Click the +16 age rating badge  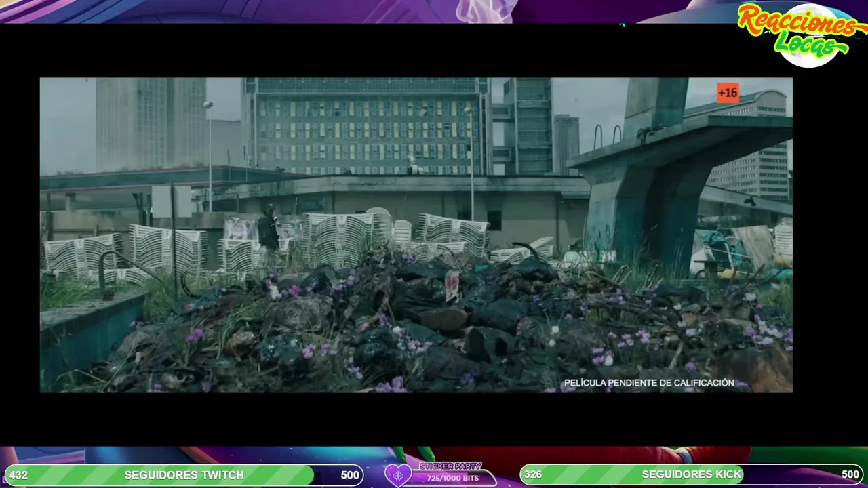pyautogui.click(x=728, y=93)
